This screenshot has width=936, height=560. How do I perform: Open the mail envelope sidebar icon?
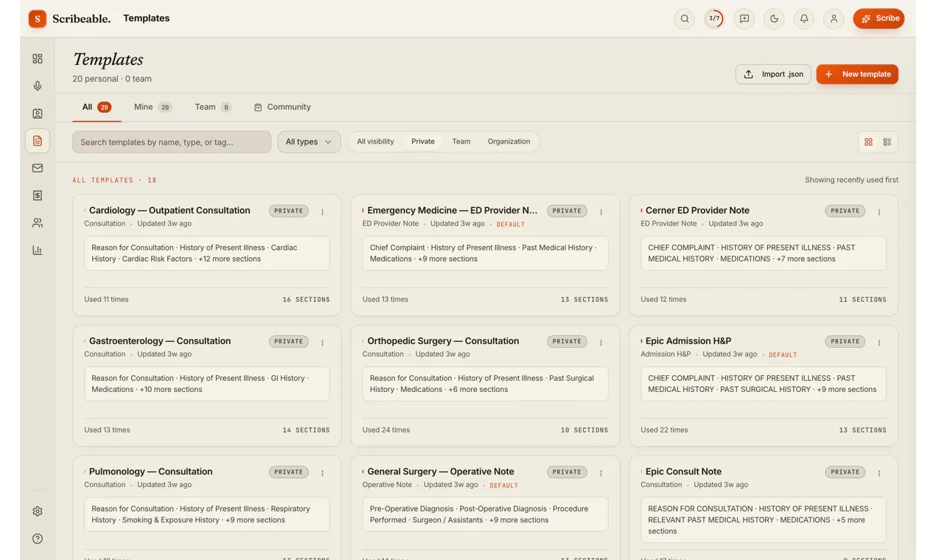pyautogui.click(x=38, y=168)
